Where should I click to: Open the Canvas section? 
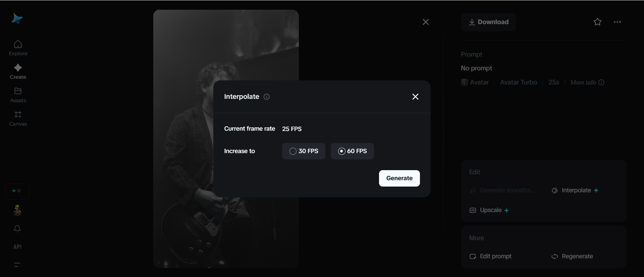(x=18, y=118)
